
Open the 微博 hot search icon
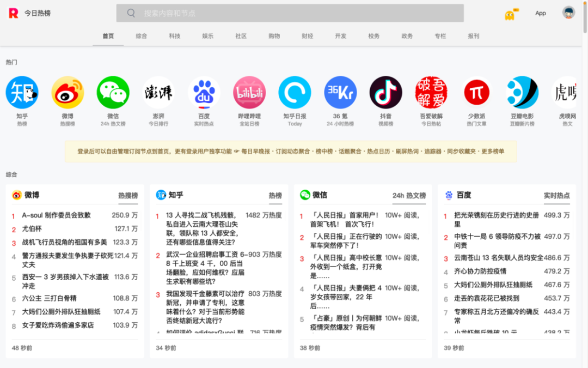click(68, 92)
